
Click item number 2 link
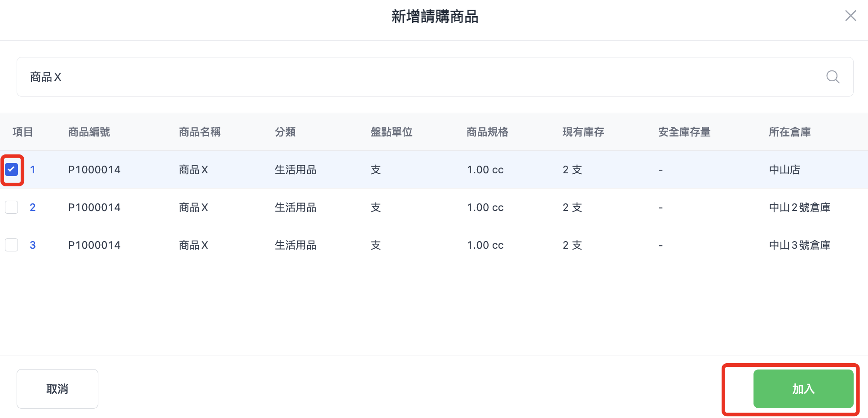coord(32,207)
